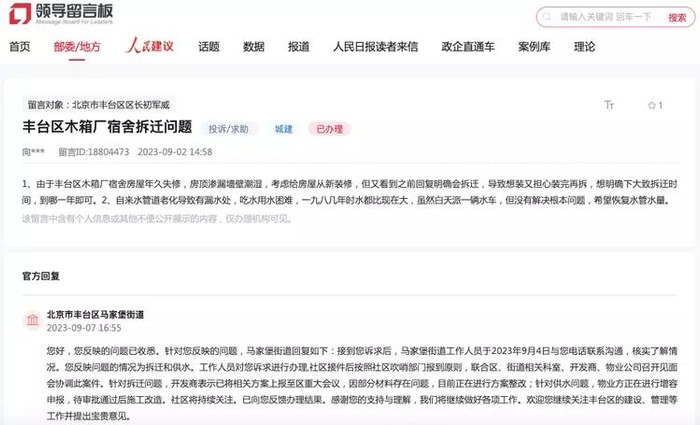Click the 留言ID:18804473 text
The image size is (700, 425).
(x=94, y=152)
